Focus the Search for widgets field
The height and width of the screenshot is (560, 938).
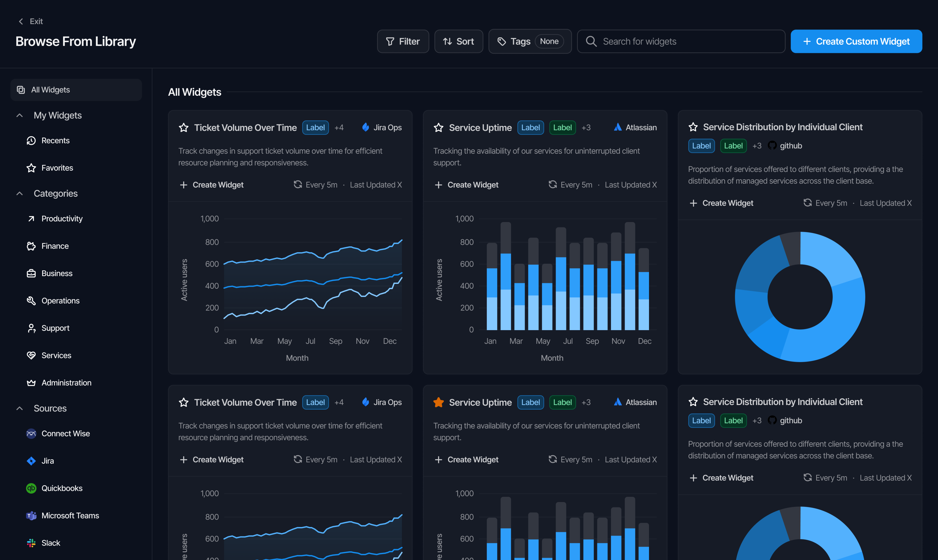pos(681,41)
